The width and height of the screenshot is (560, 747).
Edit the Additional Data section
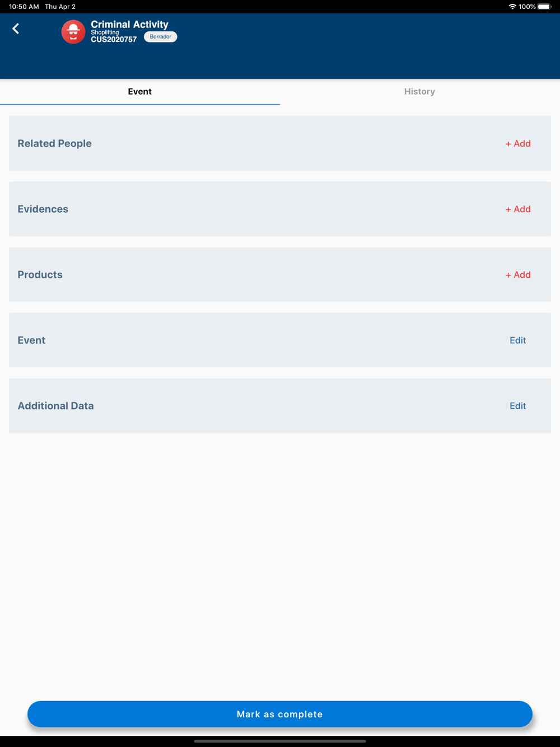[x=518, y=406]
